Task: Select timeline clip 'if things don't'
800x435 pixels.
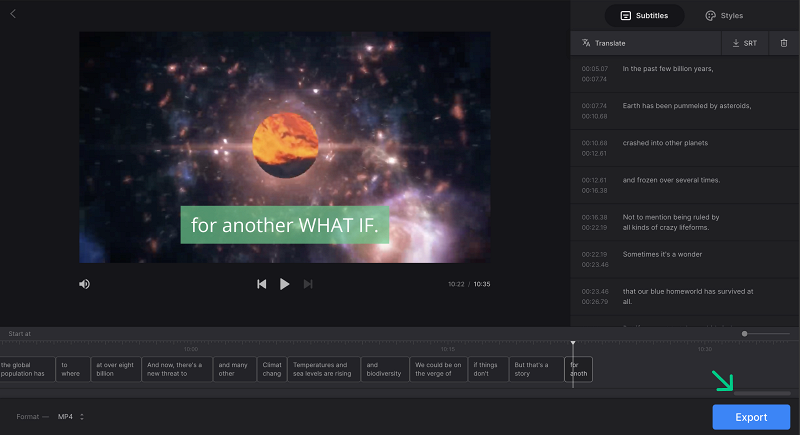Action: tap(488, 369)
